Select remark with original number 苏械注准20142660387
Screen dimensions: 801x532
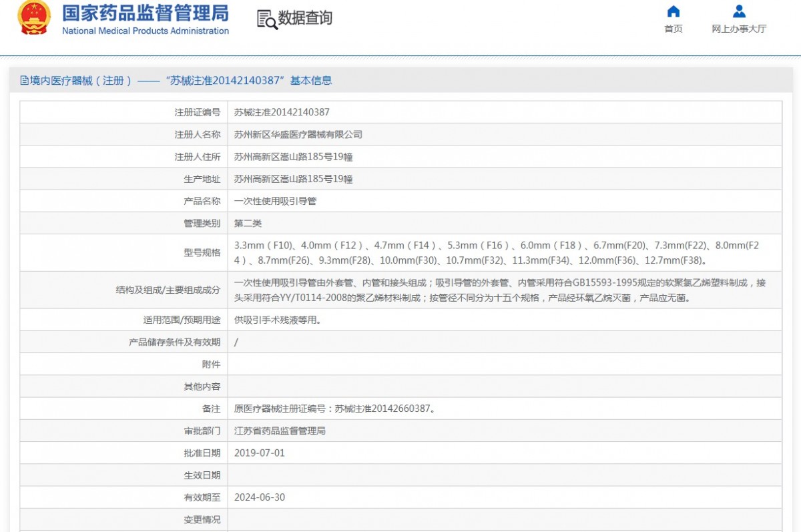click(x=336, y=409)
